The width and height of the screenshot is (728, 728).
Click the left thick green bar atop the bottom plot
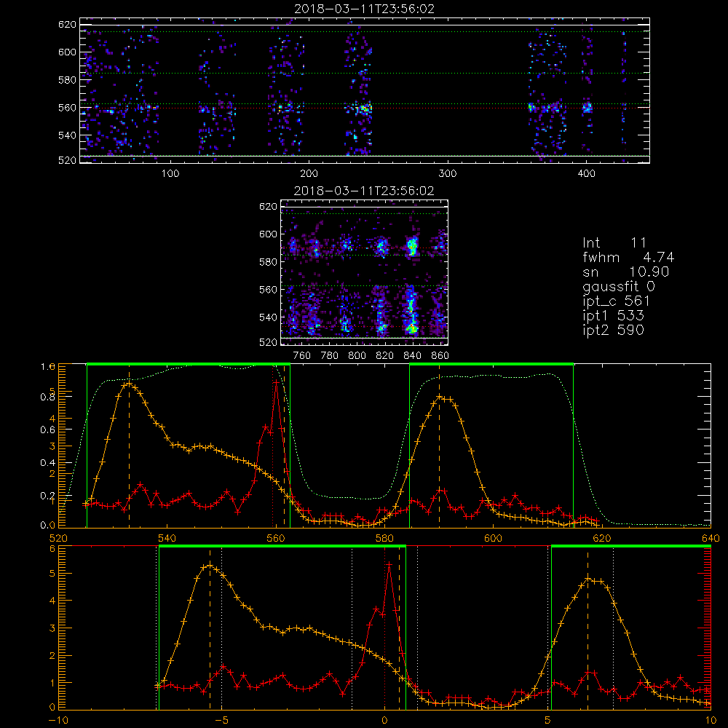[x=282, y=546]
